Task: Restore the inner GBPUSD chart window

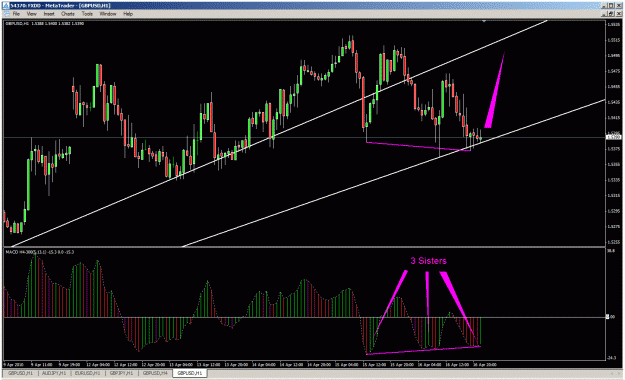Action: [x=612, y=14]
